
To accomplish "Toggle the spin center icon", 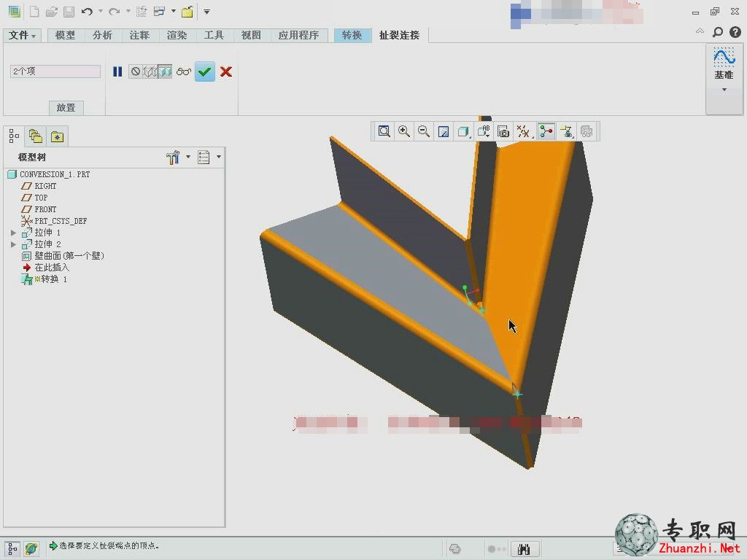I will (546, 131).
